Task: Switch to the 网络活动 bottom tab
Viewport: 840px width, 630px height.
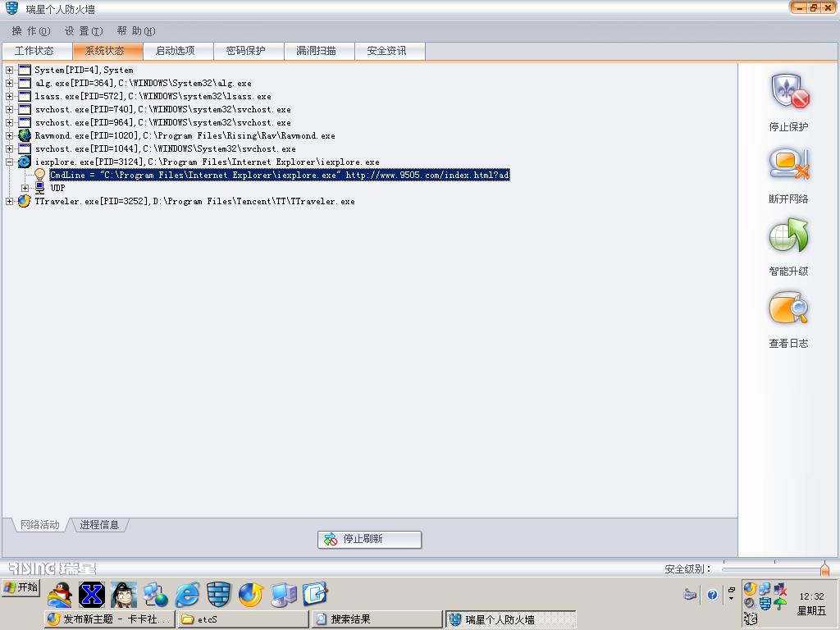Action: pos(39,525)
